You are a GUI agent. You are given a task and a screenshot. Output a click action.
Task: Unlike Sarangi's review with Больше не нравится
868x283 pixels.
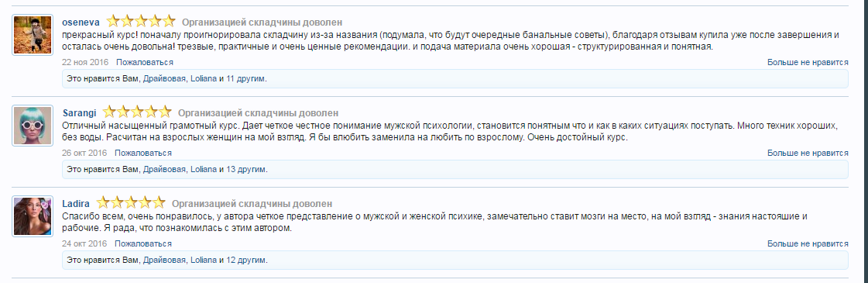(808, 153)
